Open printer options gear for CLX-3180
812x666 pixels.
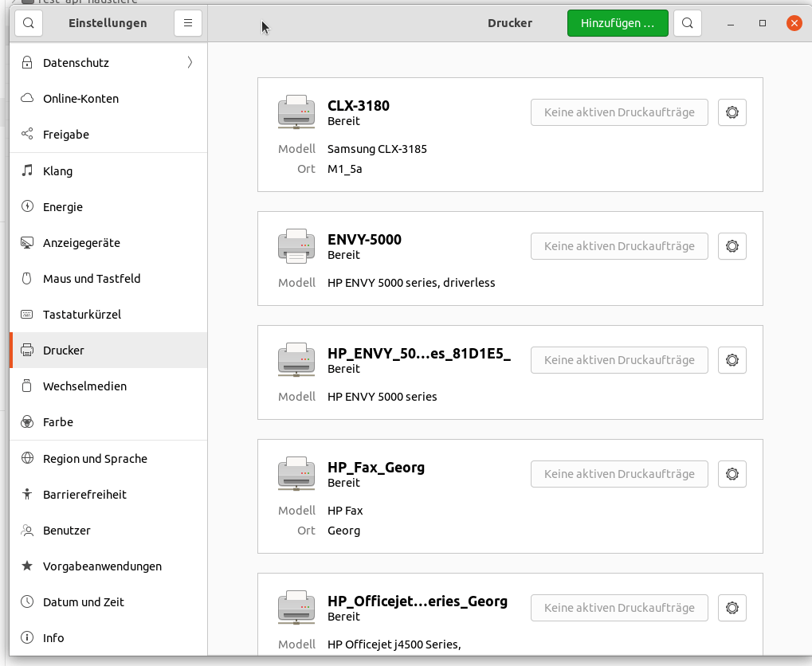[x=732, y=112]
